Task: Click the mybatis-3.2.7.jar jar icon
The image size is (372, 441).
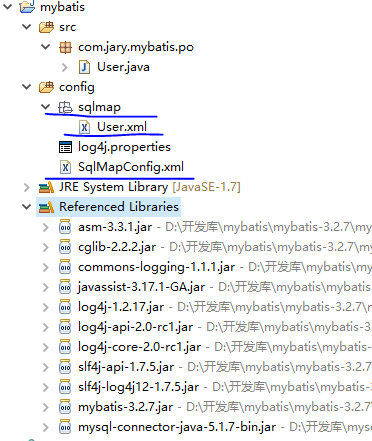Action: point(65,407)
